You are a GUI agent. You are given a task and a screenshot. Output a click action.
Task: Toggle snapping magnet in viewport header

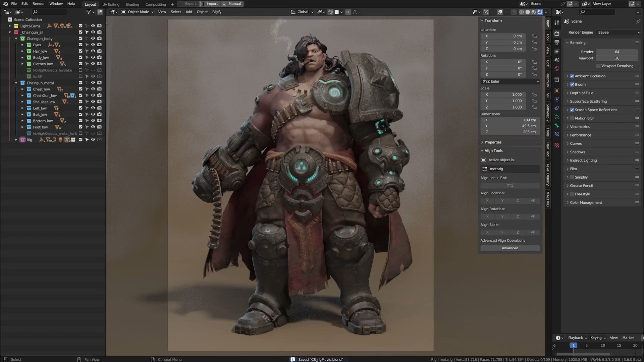[331, 12]
